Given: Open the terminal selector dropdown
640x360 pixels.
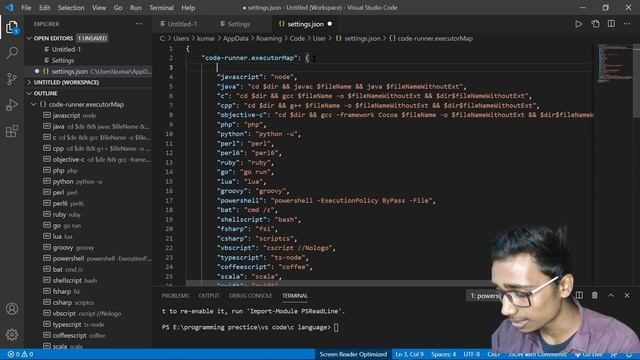Looking at the screenshot, I should click(x=484, y=296).
